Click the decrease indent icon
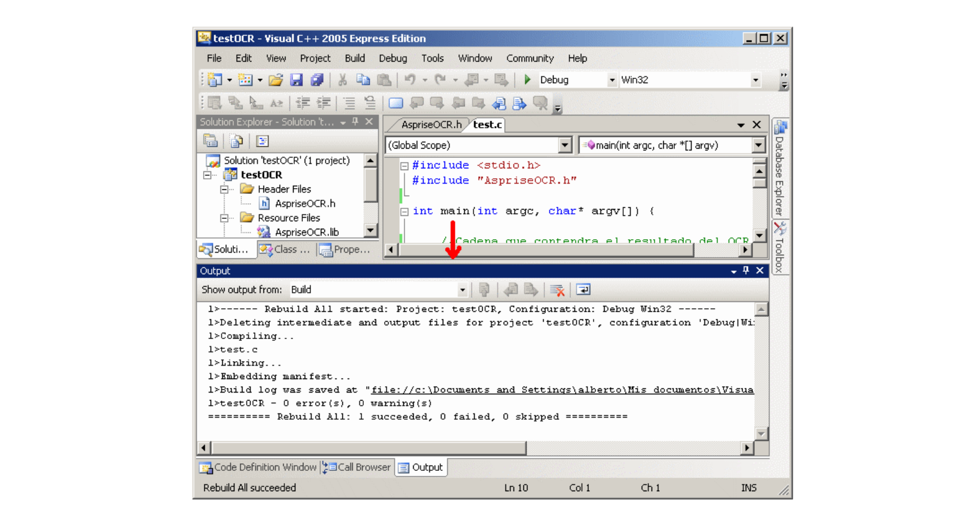 tap(303, 103)
